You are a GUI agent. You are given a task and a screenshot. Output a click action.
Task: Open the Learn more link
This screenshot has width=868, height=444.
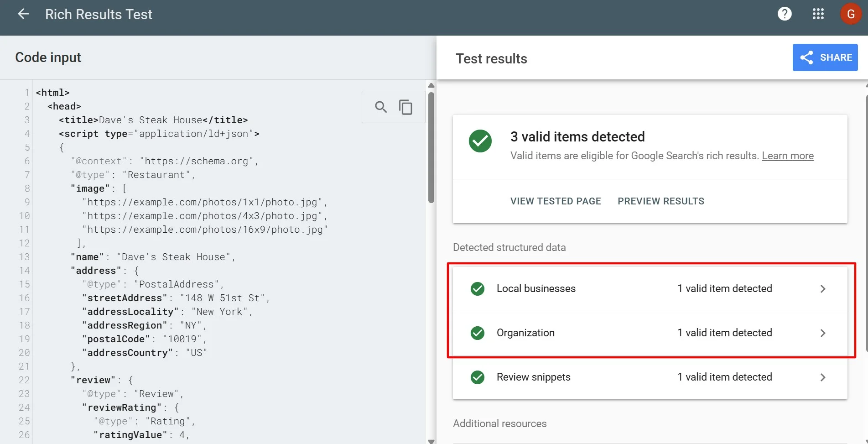788,156
